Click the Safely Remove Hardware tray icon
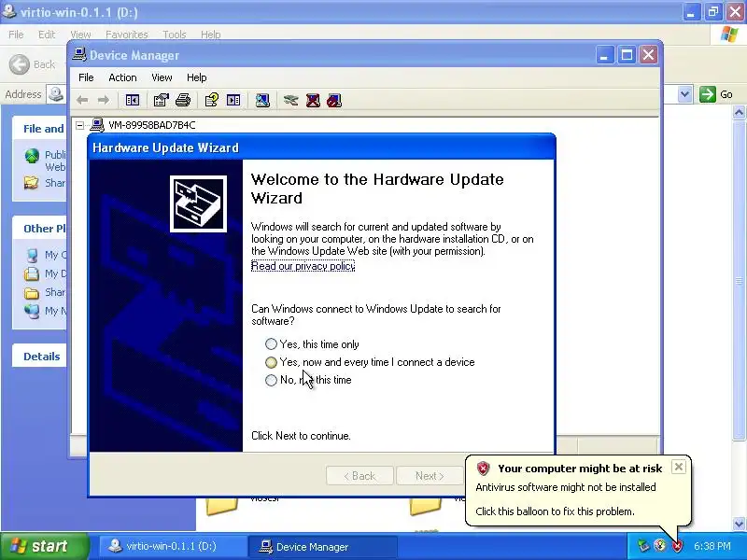The height and width of the screenshot is (560, 747). coord(643,546)
